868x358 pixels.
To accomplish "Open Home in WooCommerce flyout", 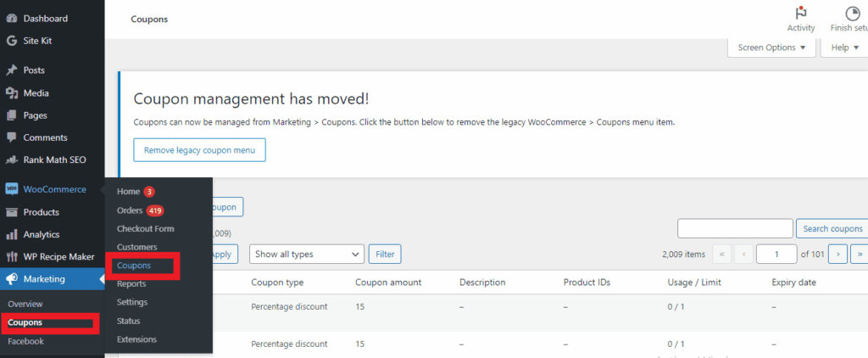I will tap(129, 192).
